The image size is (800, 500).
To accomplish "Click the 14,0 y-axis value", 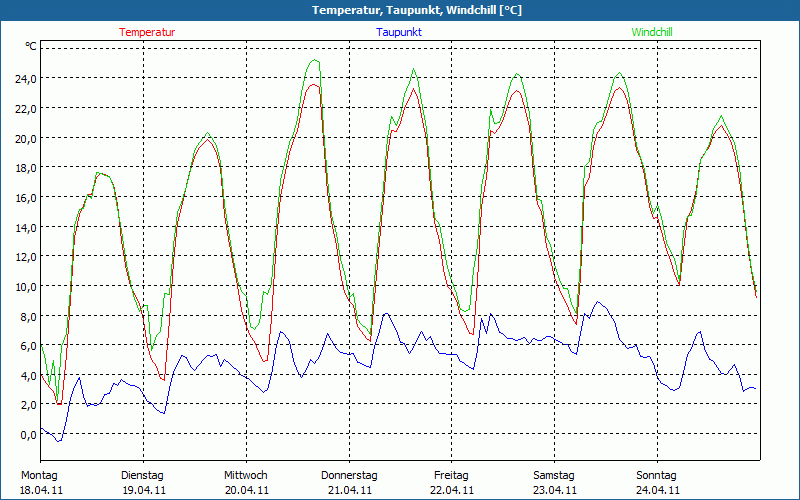I will (25, 227).
